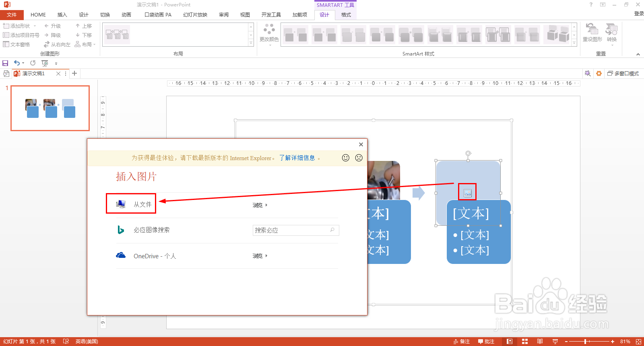Click the frown feedback face icon
Image resolution: width=644 pixels, height=346 pixels.
[x=359, y=158]
